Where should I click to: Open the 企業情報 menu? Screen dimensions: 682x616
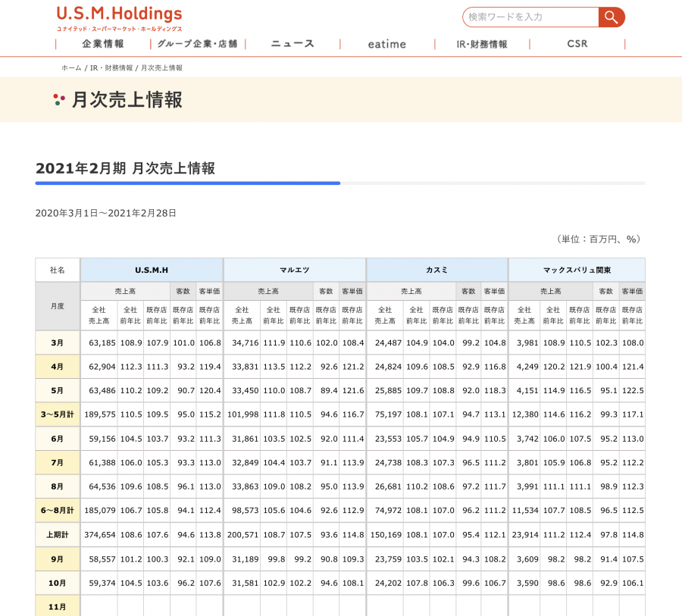tap(103, 44)
